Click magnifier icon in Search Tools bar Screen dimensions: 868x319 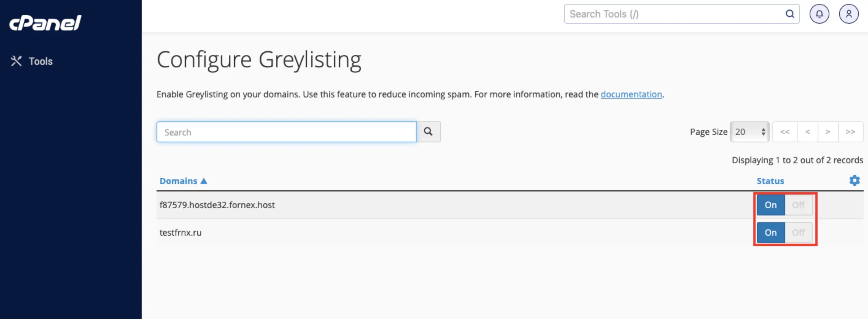pos(790,14)
